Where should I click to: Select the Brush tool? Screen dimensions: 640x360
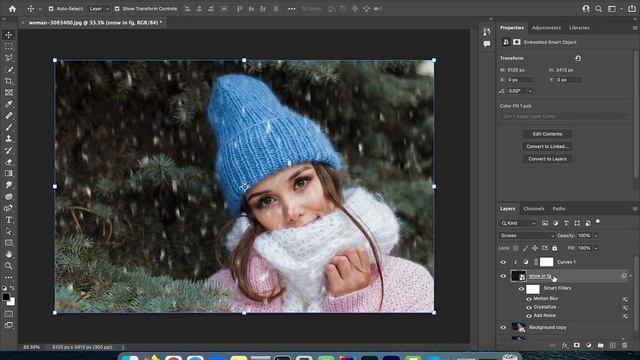(9, 127)
